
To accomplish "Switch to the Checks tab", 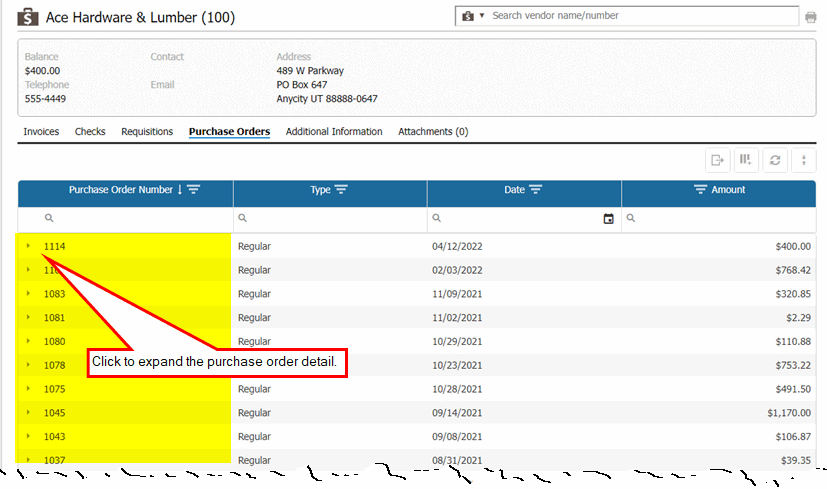I will [x=90, y=131].
